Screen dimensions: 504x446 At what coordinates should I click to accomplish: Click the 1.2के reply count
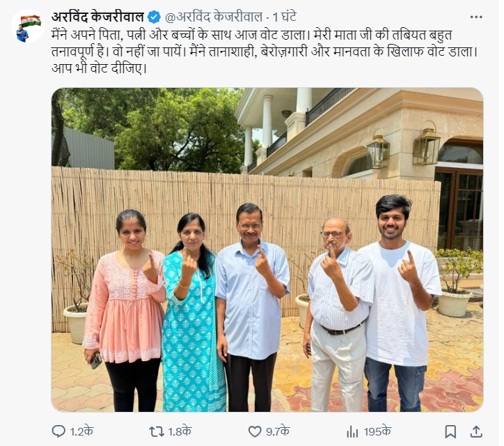click(x=81, y=431)
